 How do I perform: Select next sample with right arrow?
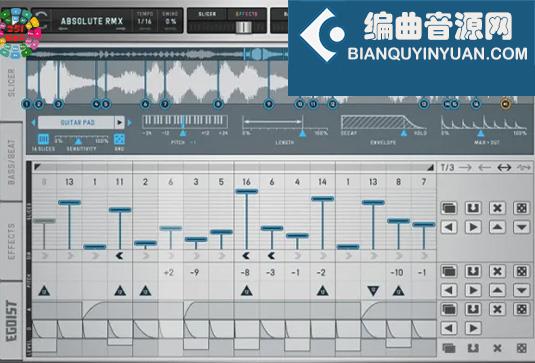130,122
